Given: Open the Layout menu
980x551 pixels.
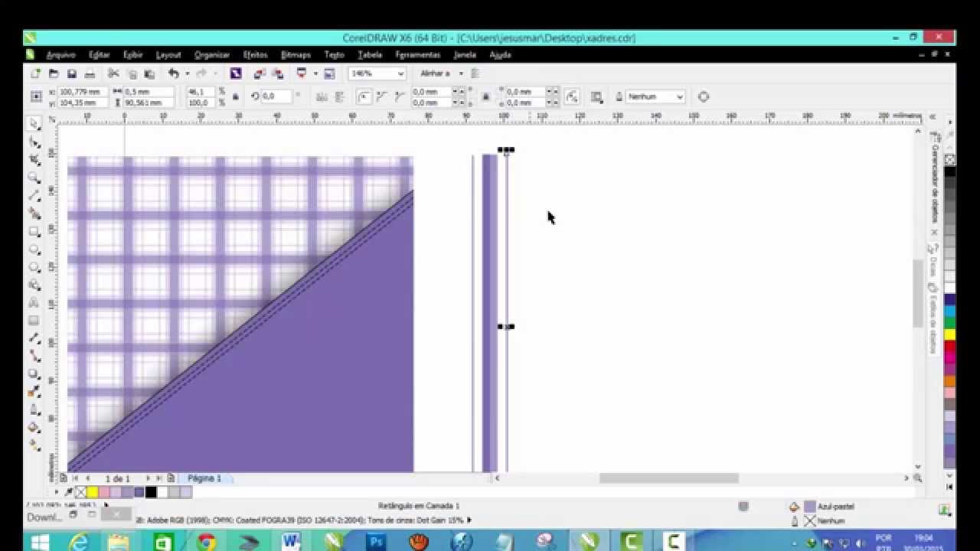Looking at the screenshot, I should point(168,55).
